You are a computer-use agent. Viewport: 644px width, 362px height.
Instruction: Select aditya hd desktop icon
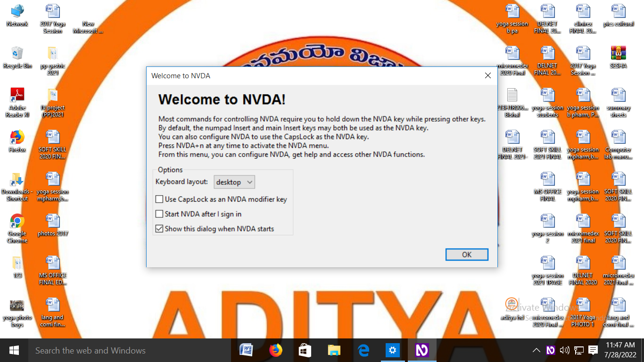[512, 309]
